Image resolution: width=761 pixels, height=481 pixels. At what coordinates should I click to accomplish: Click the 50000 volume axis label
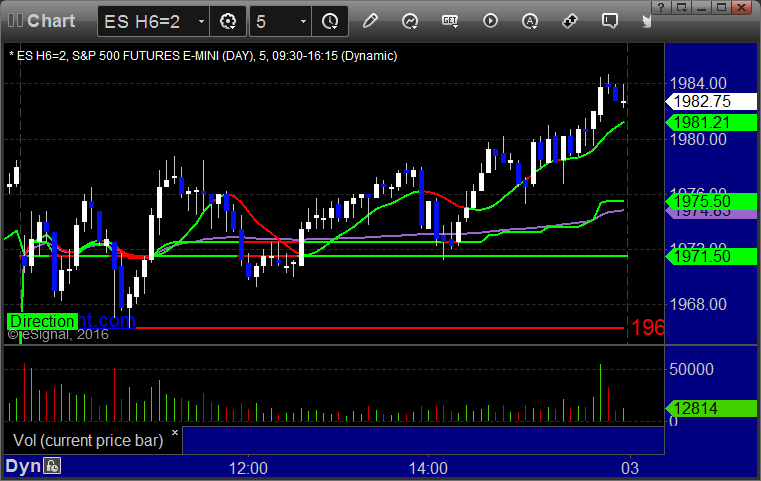click(691, 369)
